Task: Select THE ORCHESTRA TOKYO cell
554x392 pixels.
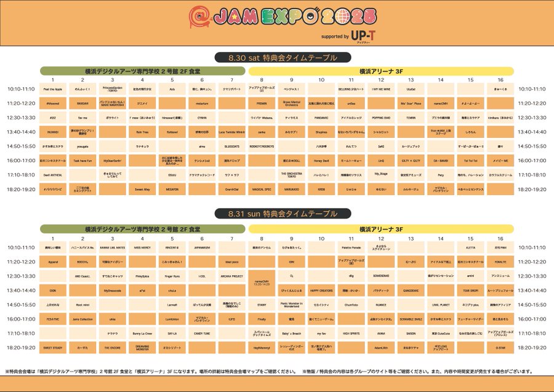Action: pos(292,175)
